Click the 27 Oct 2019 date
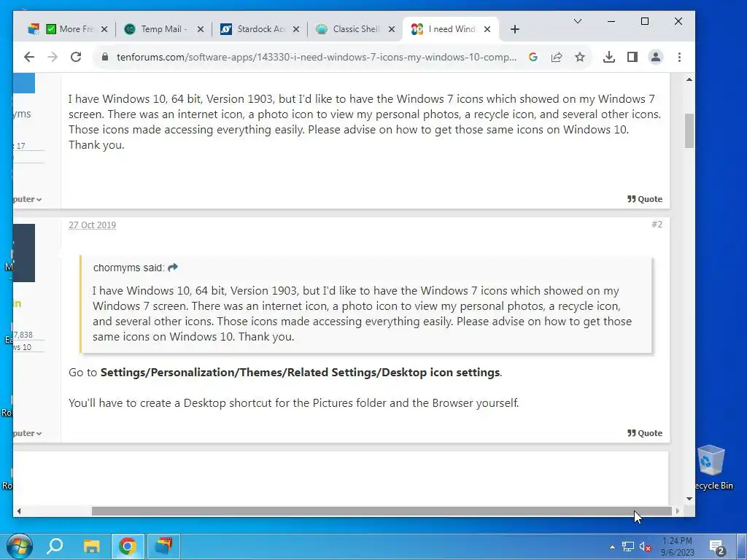Image resolution: width=747 pixels, height=560 pixels. pyautogui.click(x=92, y=225)
